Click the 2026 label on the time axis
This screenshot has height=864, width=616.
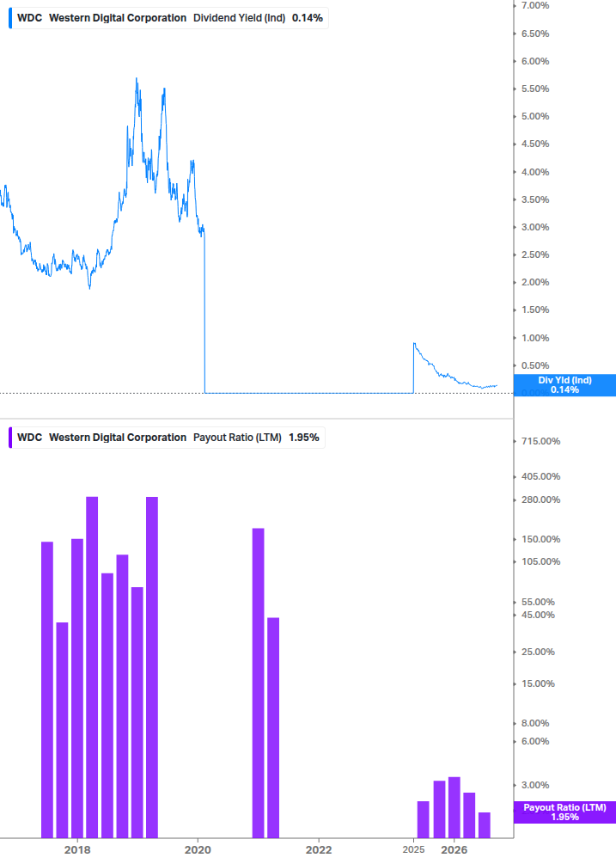point(454,849)
